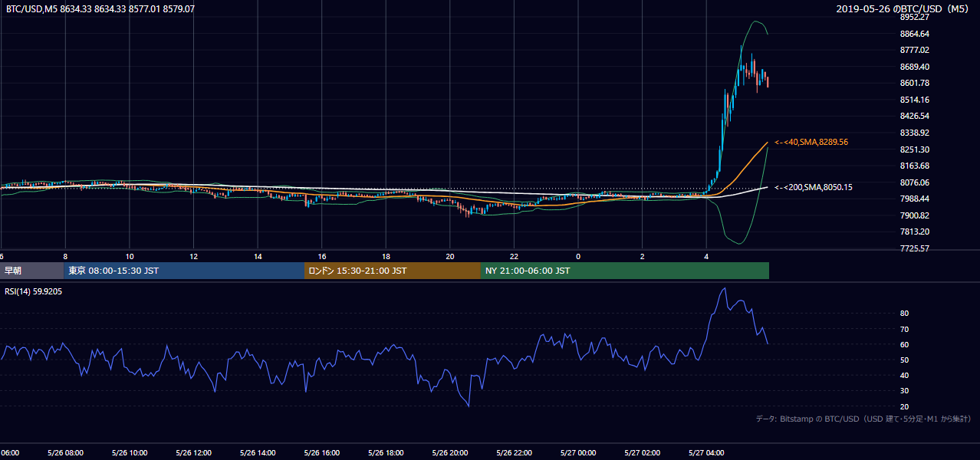The width and height of the screenshot is (980, 460).
Task: Click hour tick 20 under price chart
Action: click(450, 257)
